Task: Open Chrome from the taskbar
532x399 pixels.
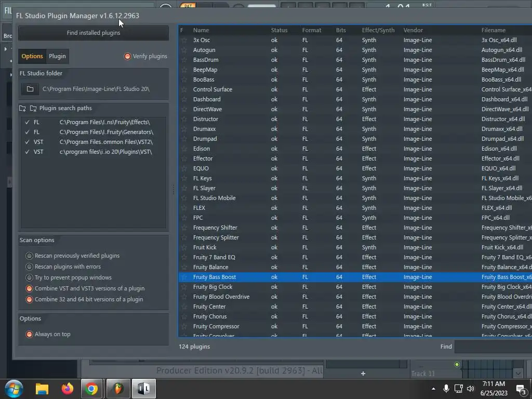Action: tap(91, 389)
